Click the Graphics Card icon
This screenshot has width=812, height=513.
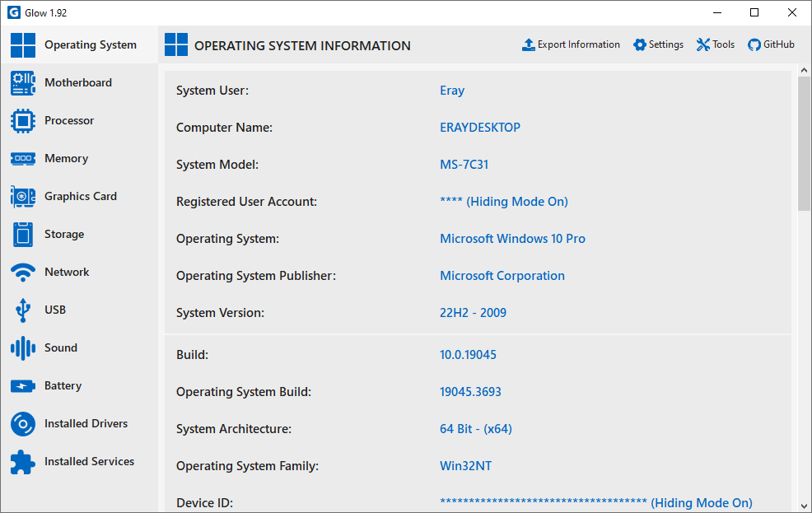23,196
